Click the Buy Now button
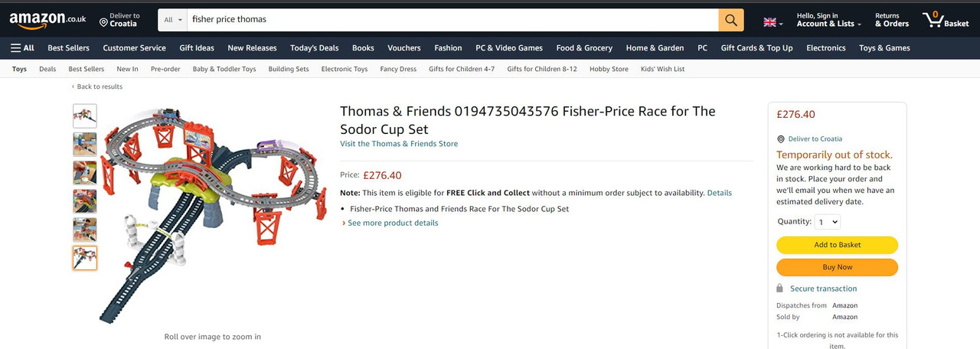This screenshot has height=349, width=980. [x=837, y=267]
